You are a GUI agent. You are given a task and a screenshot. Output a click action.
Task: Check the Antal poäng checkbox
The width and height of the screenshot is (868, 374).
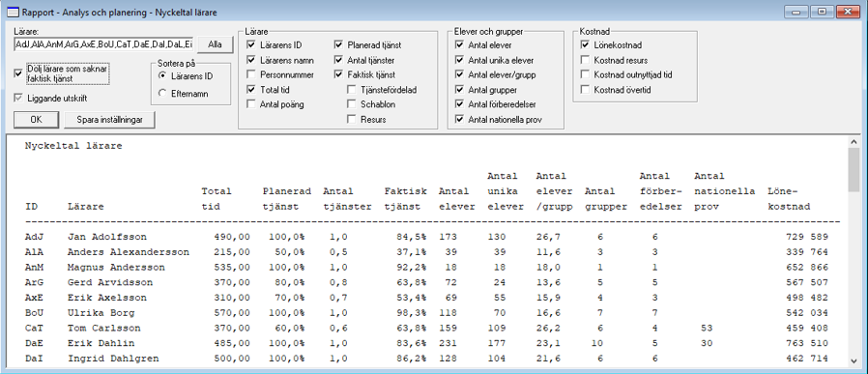[251, 104]
